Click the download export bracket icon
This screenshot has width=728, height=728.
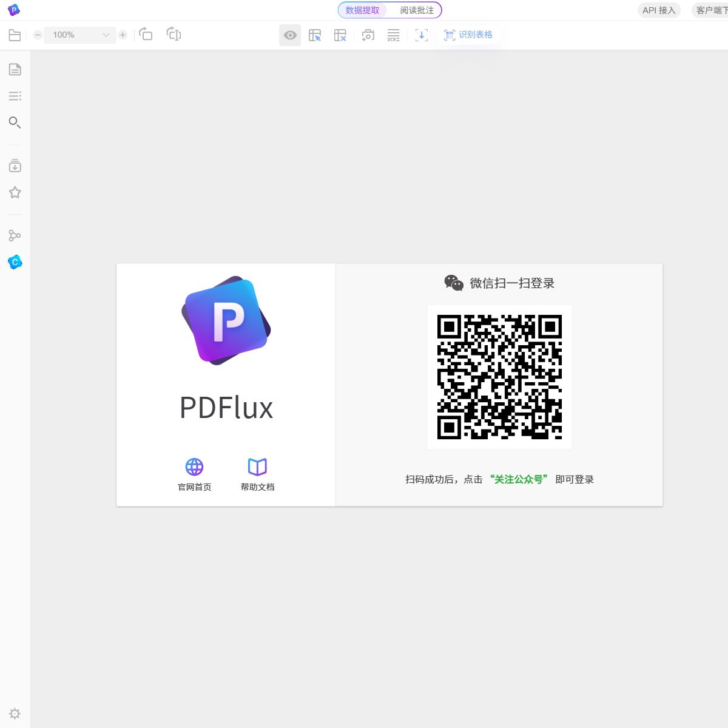coord(421,35)
